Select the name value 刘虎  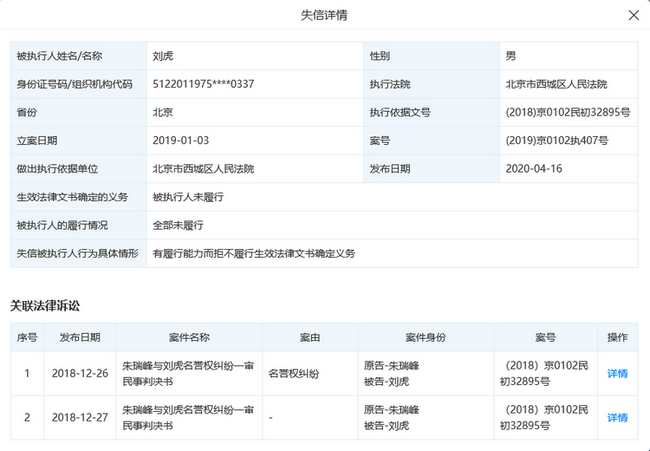click(x=162, y=57)
